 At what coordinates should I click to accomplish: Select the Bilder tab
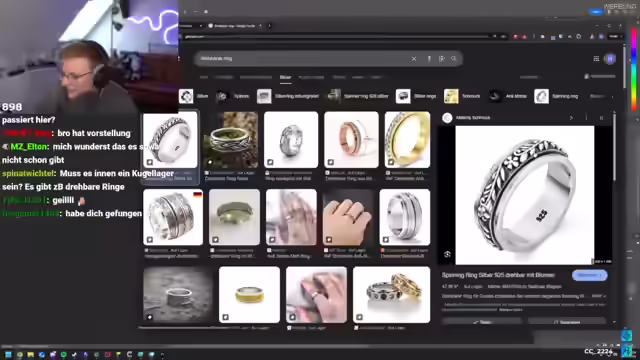point(285,78)
